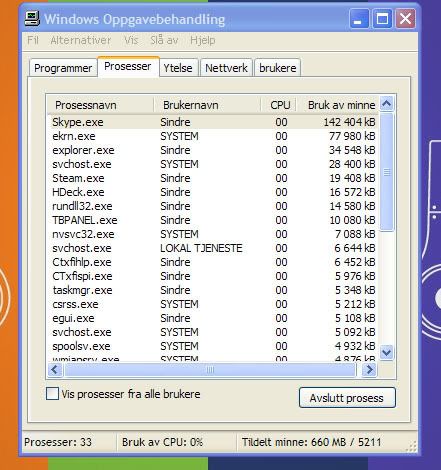Switch to the Programmer tab

(x=63, y=68)
